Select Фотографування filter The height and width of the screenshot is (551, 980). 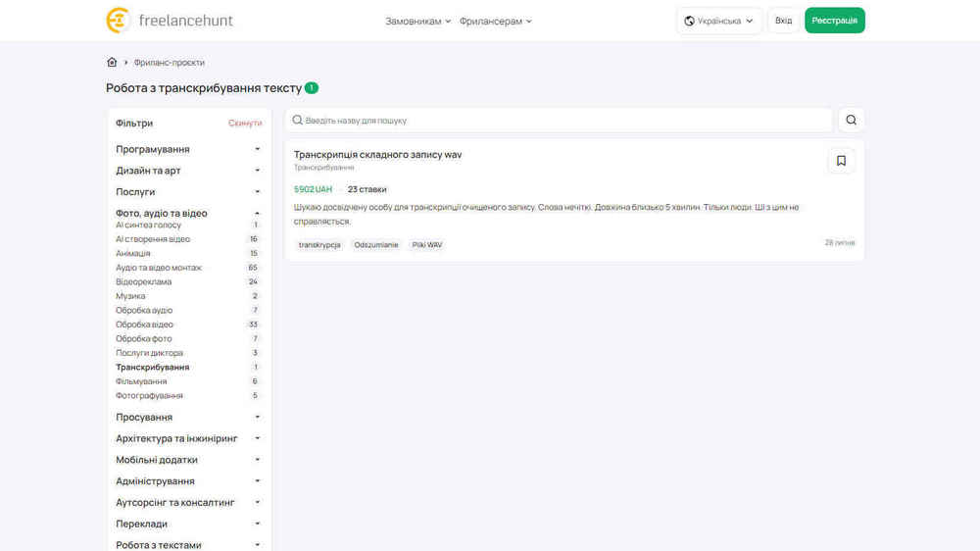tap(149, 396)
